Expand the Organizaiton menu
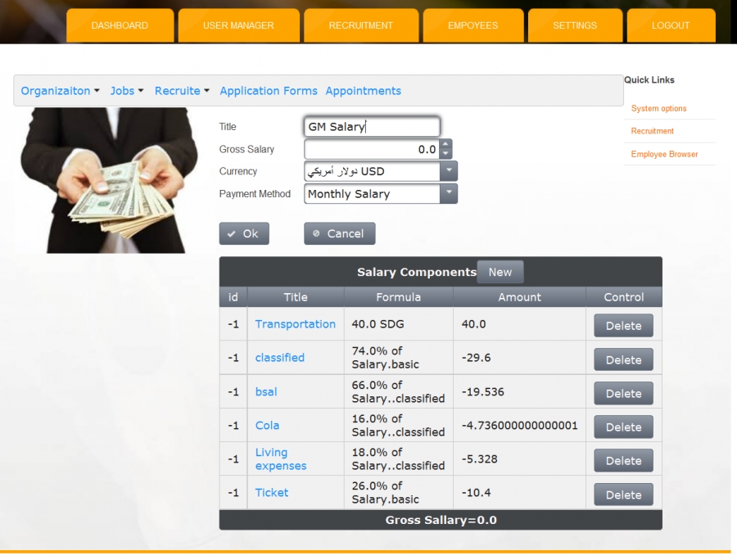Screen dimensions: 737x560 (x=60, y=91)
